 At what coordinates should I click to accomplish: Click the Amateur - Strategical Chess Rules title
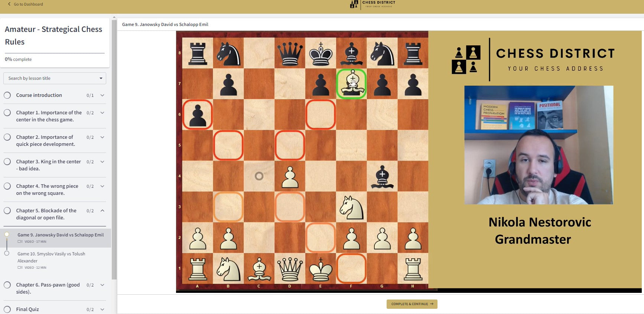(x=53, y=36)
